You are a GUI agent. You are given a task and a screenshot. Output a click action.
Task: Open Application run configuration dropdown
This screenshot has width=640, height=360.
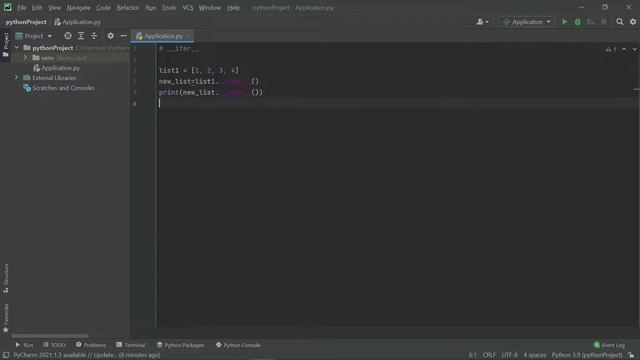click(527, 22)
